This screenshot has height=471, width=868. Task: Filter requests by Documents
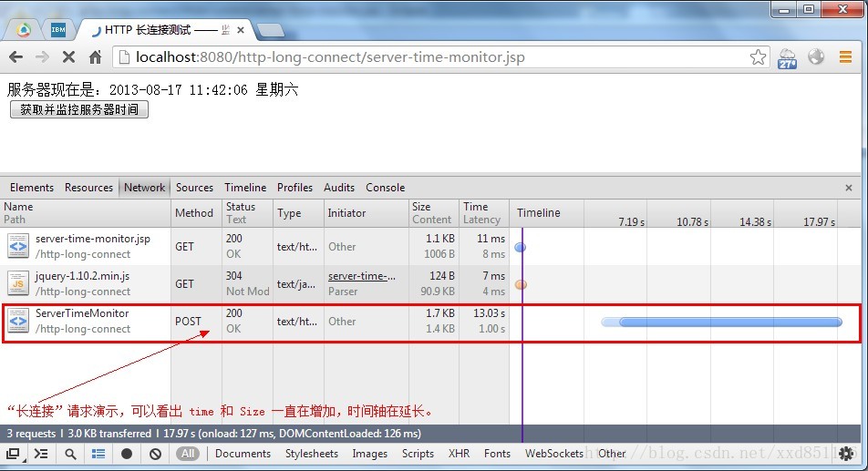coord(243,454)
